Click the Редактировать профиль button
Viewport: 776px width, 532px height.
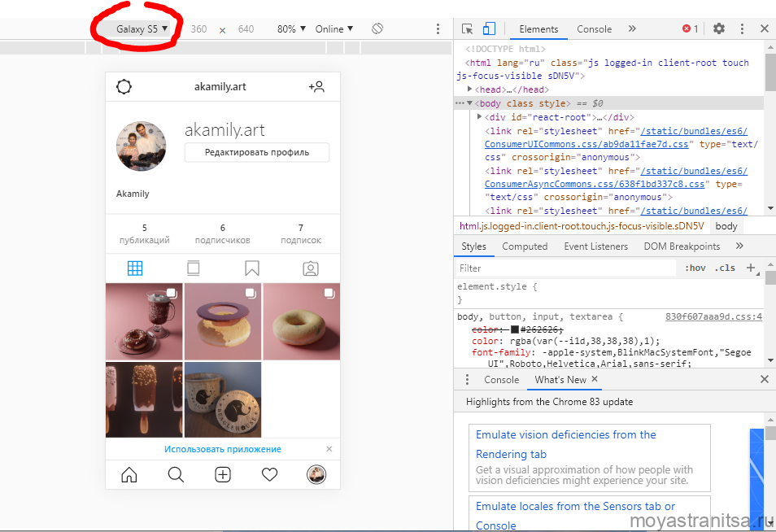point(257,152)
